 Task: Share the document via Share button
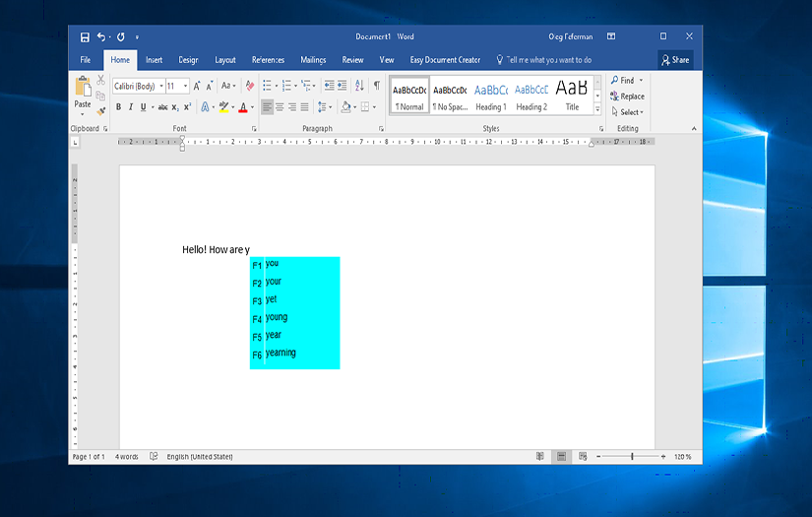tap(675, 60)
